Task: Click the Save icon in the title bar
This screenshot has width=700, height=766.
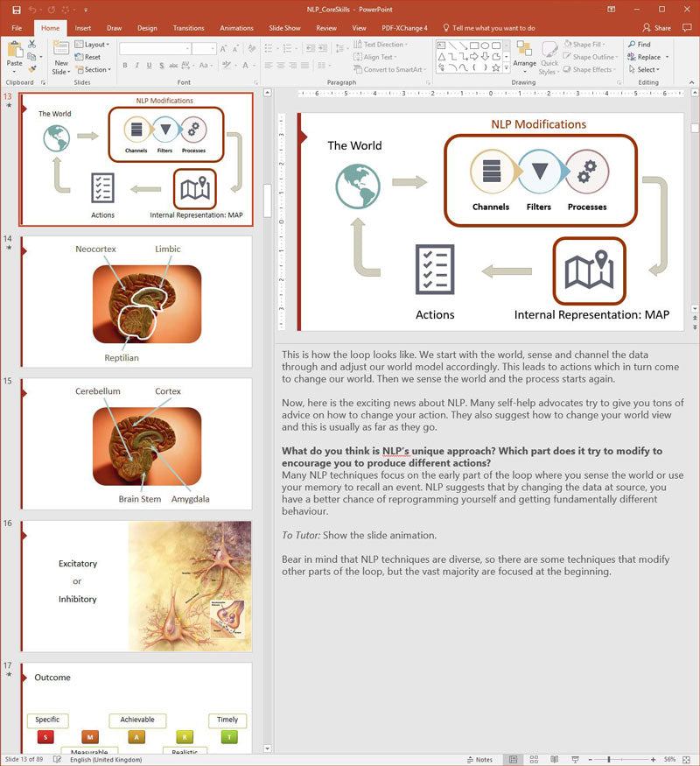Action: (x=17, y=10)
